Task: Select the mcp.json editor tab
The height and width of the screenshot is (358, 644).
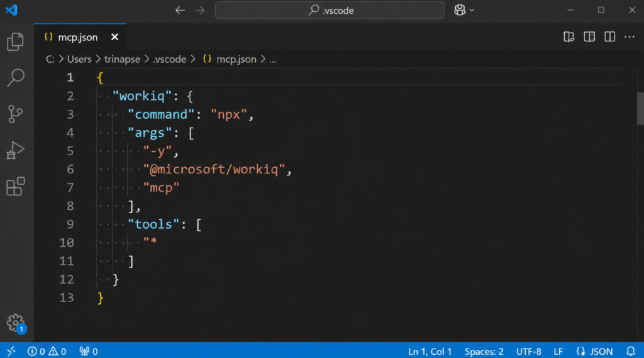Action: [x=80, y=37]
